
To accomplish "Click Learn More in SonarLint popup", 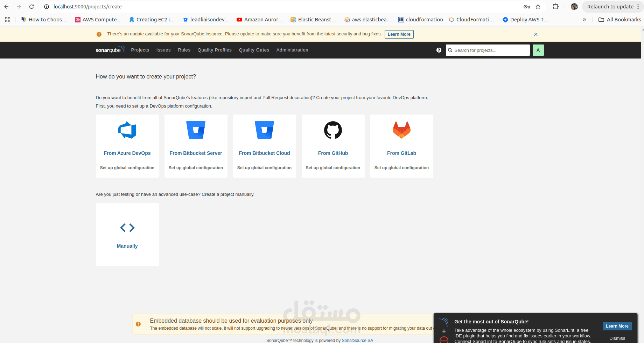I will point(617,326).
